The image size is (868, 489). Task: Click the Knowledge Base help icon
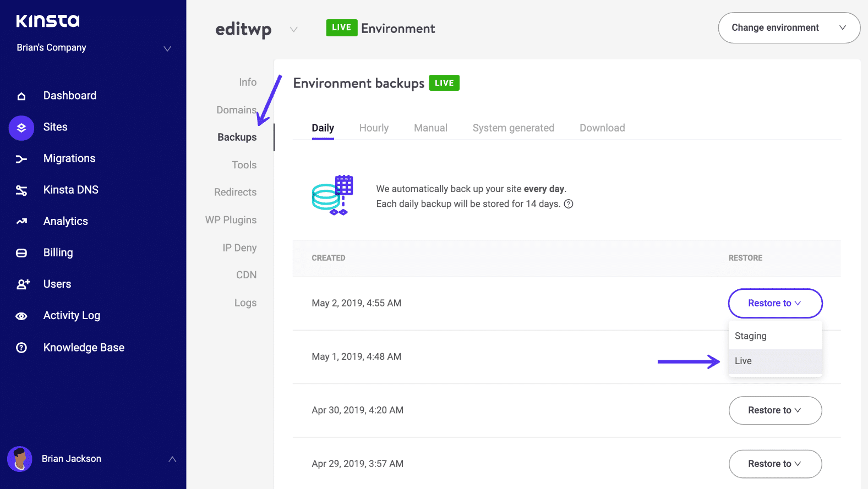[21, 348]
